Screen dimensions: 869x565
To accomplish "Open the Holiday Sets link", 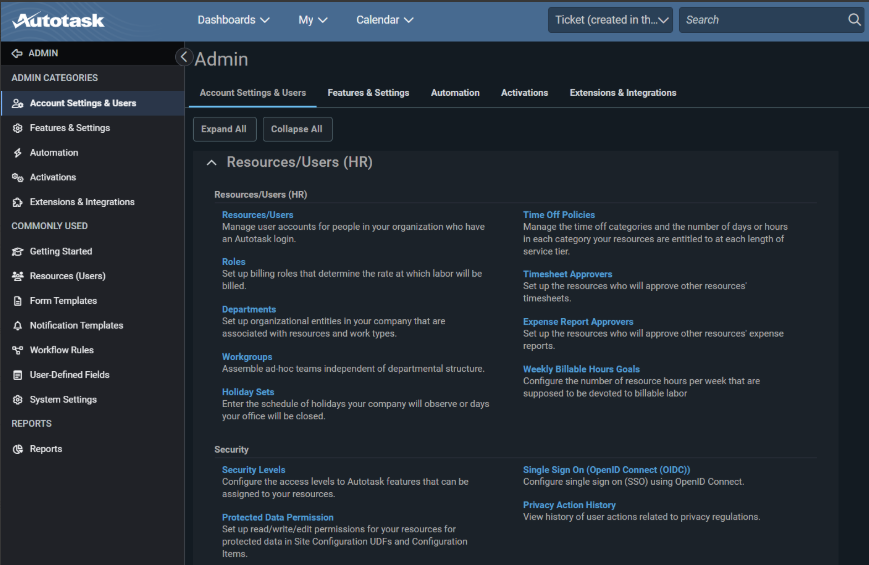I will click(248, 392).
